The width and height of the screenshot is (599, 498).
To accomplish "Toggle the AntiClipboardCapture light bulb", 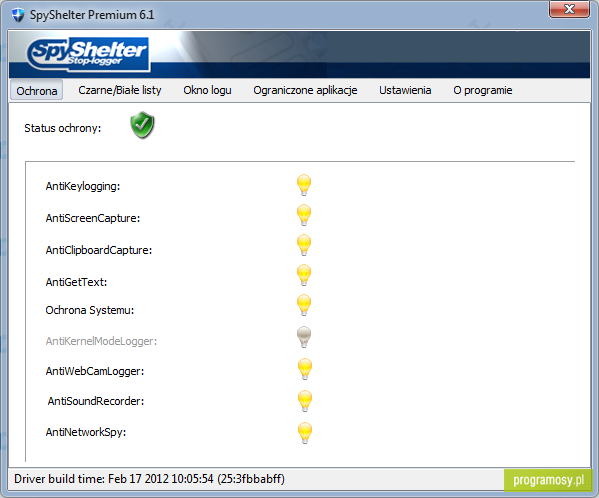I will 304,245.
